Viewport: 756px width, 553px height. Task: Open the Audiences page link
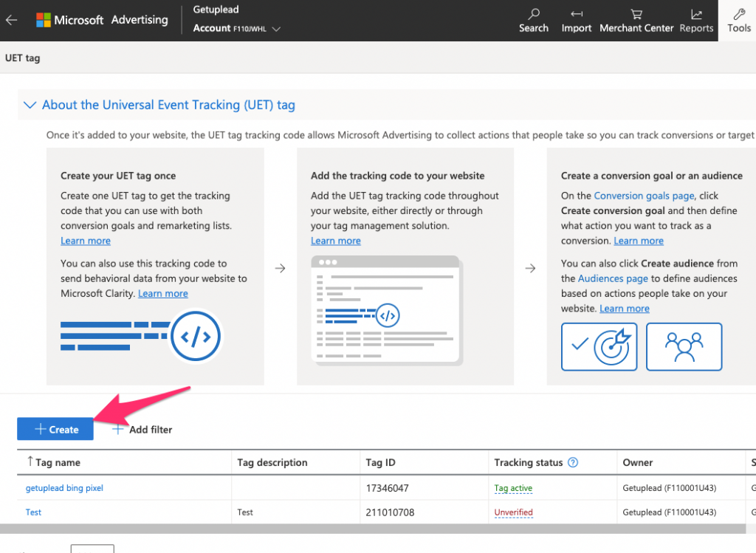[613, 278]
